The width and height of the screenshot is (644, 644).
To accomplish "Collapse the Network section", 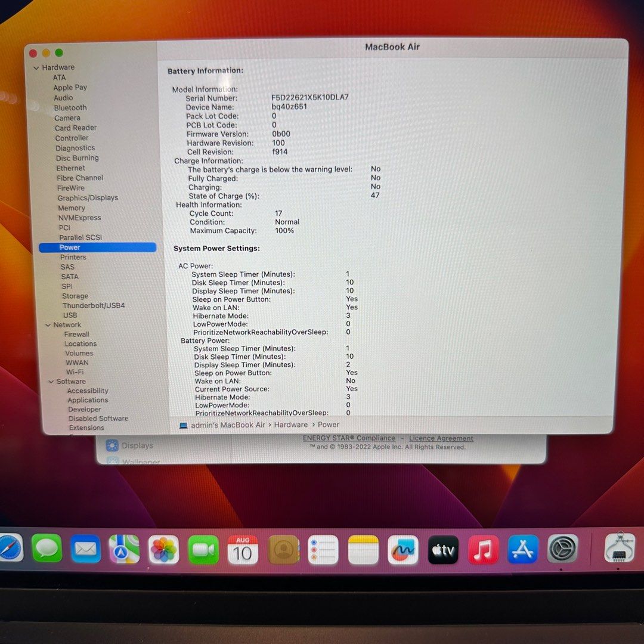I will [48, 324].
